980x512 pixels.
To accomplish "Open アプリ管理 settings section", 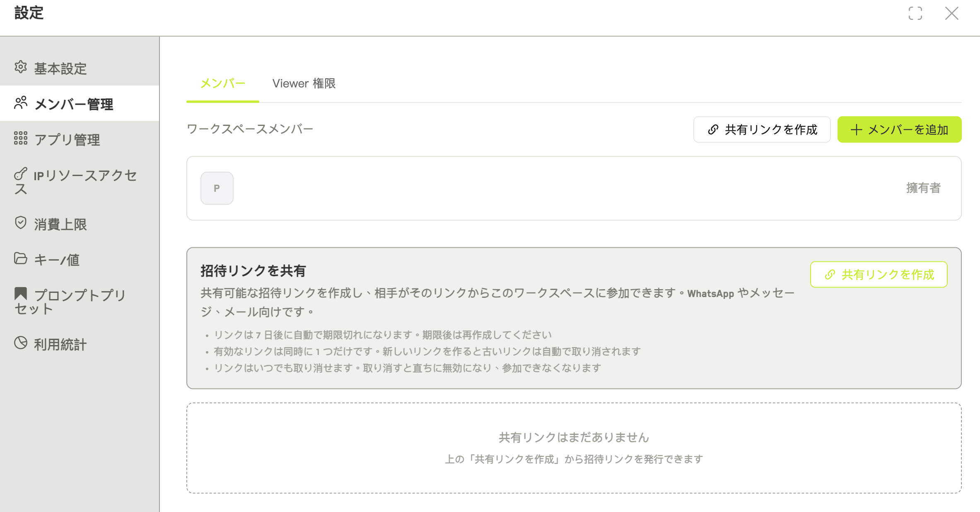I will pos(80,139).
